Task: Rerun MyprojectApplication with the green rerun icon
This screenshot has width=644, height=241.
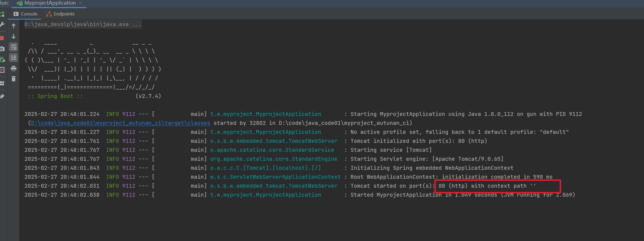Action: tap(2, 14)
